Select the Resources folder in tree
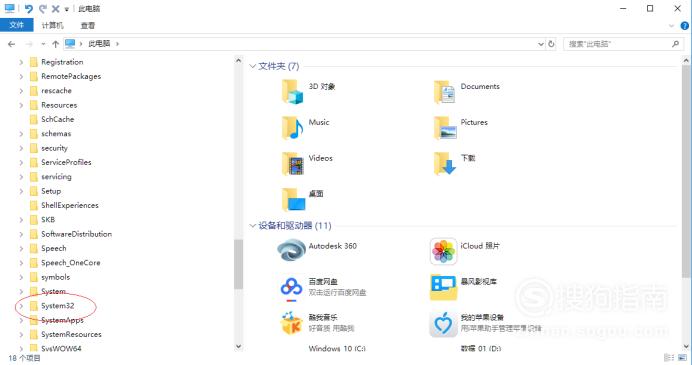 pyautogui.click(x=59, y=105)
